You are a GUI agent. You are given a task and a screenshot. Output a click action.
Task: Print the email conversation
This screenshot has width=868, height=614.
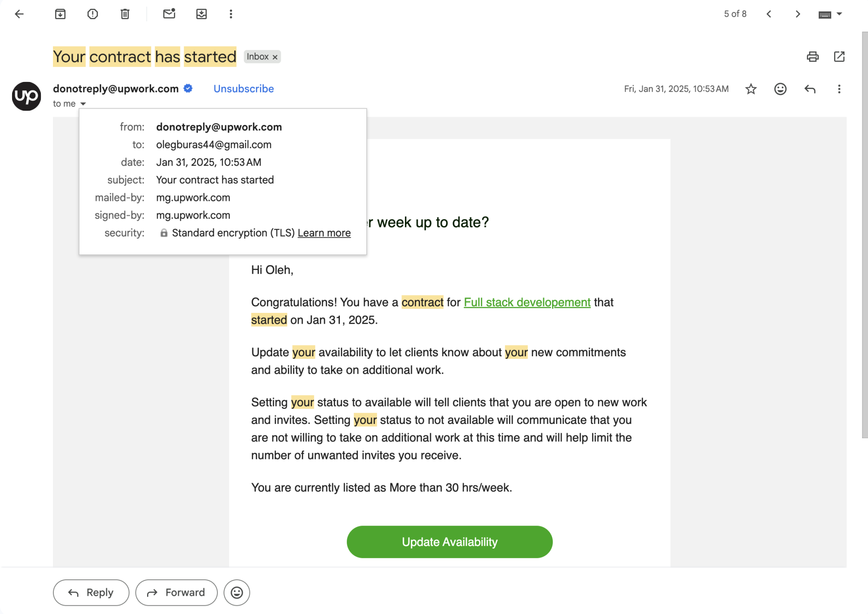pos(812,56)
